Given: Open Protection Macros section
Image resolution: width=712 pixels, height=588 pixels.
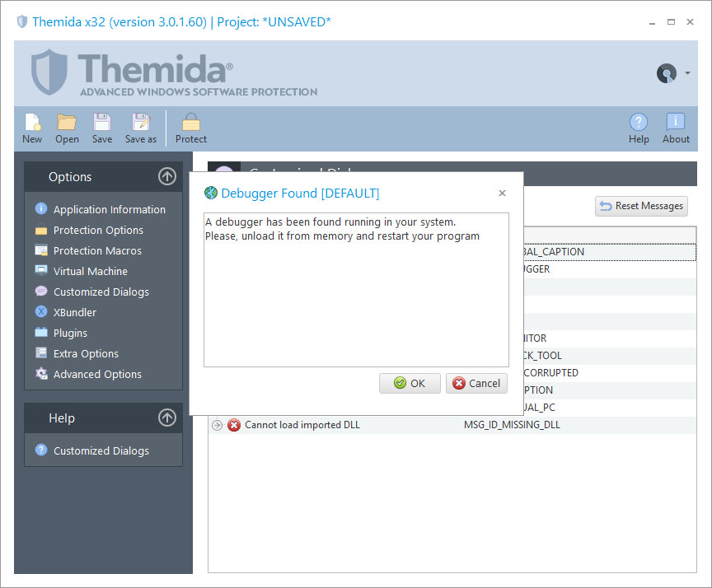Looking at the screenshot, I should [97, 250].
